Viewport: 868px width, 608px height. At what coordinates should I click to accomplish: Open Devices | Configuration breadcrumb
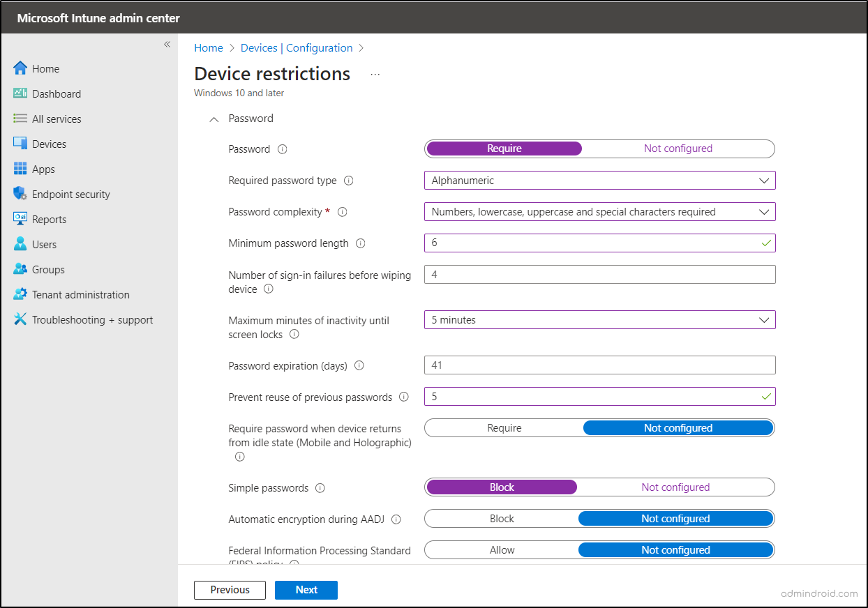coord(296,47)
